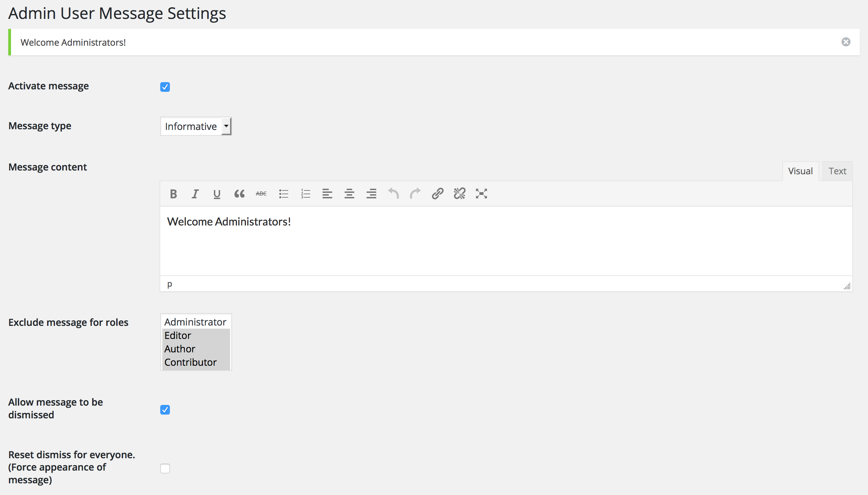This screenshot has height=495, width=868.
Task: Enable the Activate message checkbox
Action: tap(164, 87)
